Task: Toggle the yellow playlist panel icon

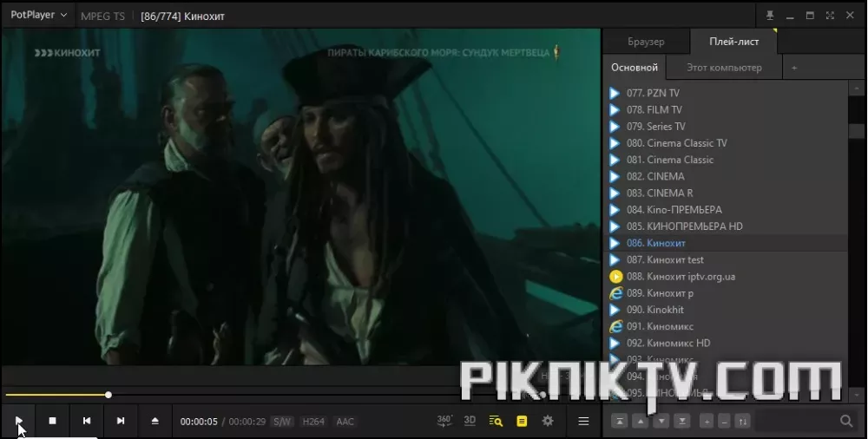Action: click(x=522, y=422)
